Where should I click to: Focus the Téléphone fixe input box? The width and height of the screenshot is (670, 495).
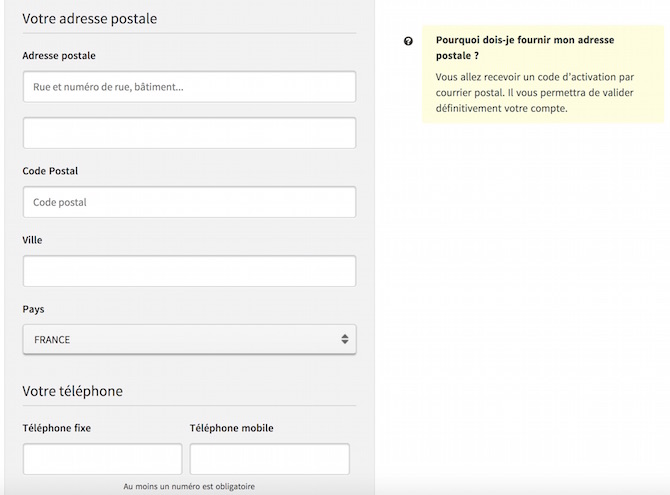point(103,459)
